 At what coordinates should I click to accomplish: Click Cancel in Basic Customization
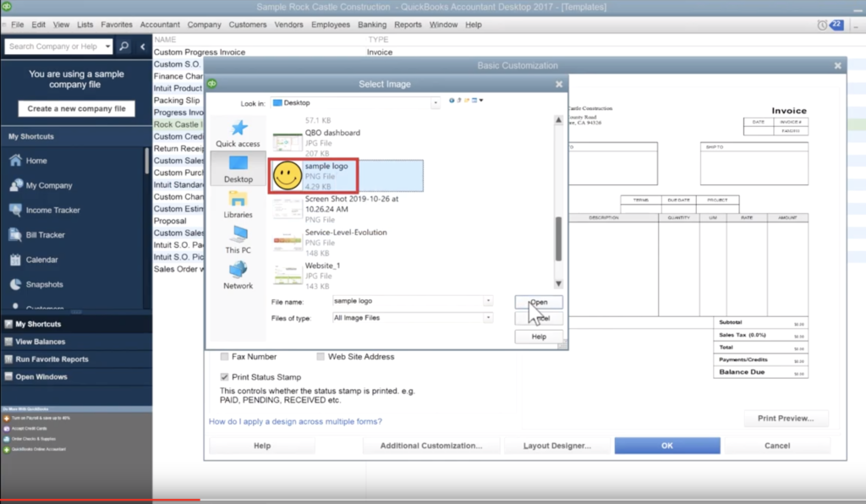[x=777, y=446]
